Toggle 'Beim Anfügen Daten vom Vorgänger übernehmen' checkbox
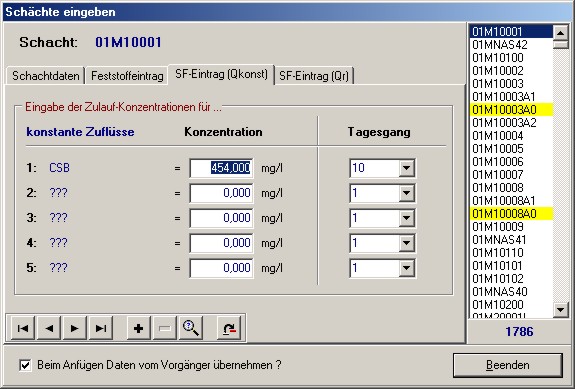This screenshot has width=575, height=389. coord(25,365)
